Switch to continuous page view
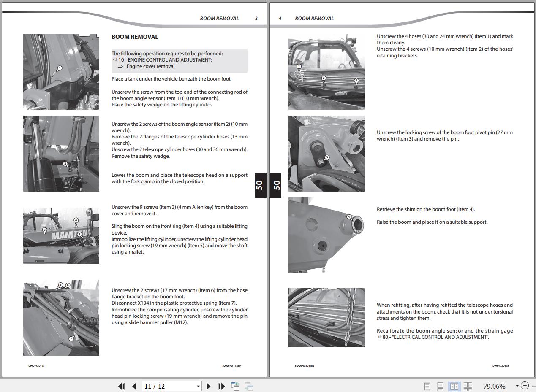This screenshot has height=392, width=536. coord(440,386)
